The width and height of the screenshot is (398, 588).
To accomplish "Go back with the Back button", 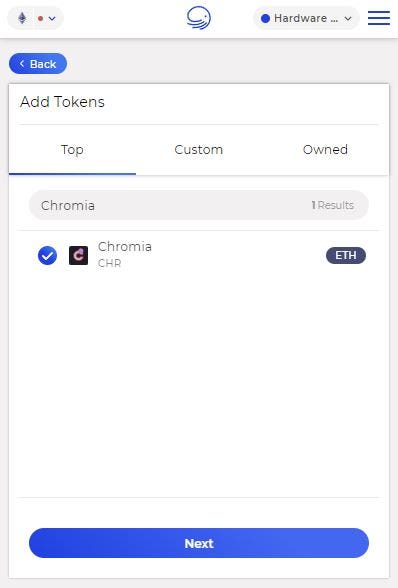I will coord(38,64).
